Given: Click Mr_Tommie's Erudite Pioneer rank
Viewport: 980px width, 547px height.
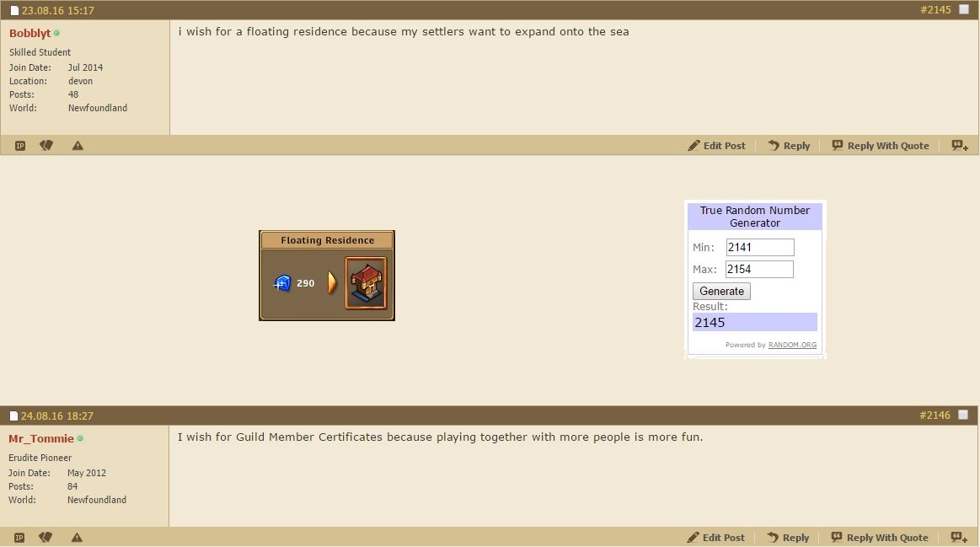Looking at the screenshot, I should coord(40,459).
